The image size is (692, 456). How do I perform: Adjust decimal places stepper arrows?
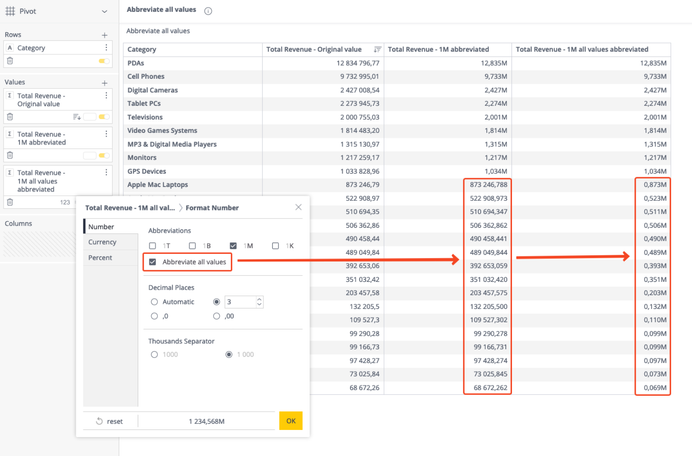[259, 301]
